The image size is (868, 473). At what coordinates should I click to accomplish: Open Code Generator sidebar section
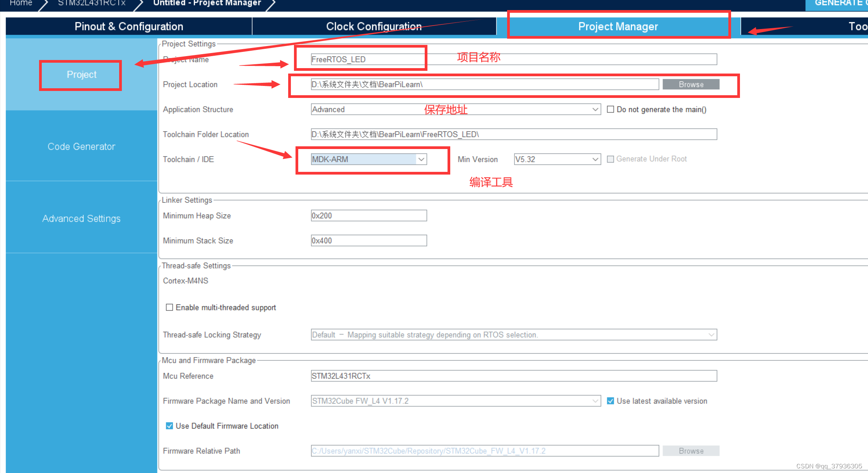click(81, 147)
